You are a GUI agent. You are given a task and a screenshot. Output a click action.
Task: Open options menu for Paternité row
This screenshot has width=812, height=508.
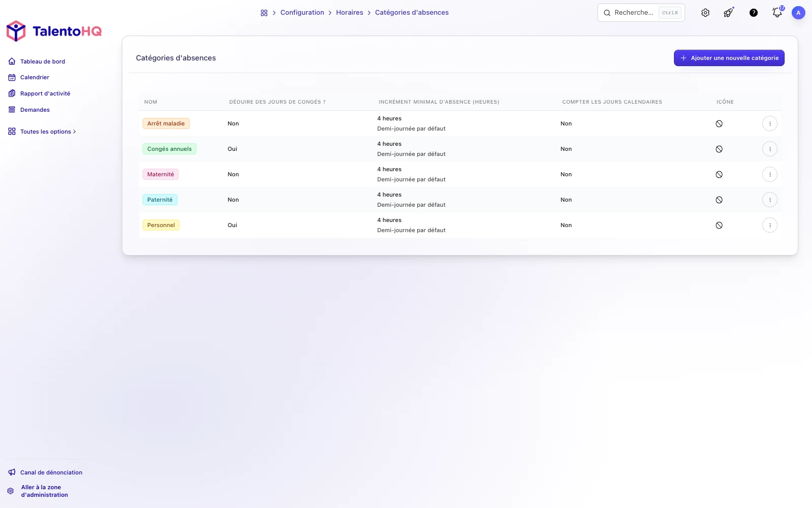[x=770, y=200]
